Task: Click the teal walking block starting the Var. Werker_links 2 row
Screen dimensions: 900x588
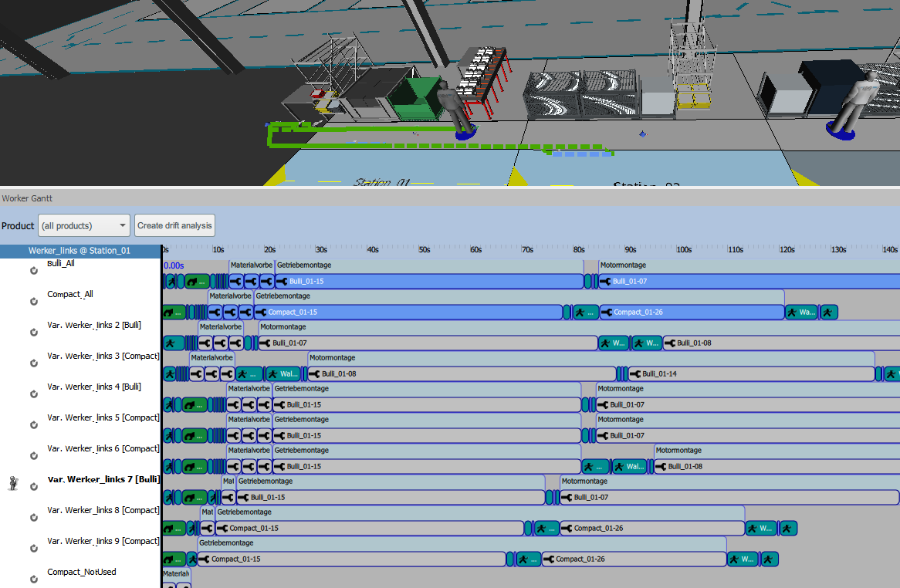Action: pyautogui.click(x=174, y=343)
